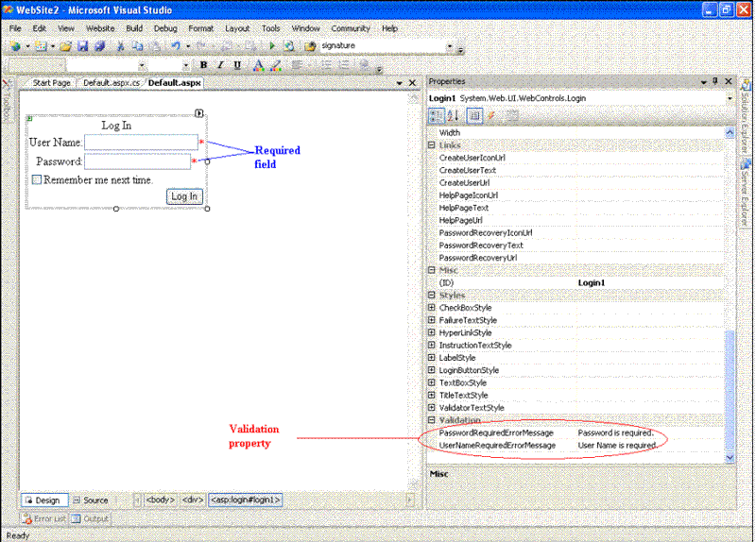Click the Log In button on form
This screenshot has width=756, height=542.
coord(184,196)
